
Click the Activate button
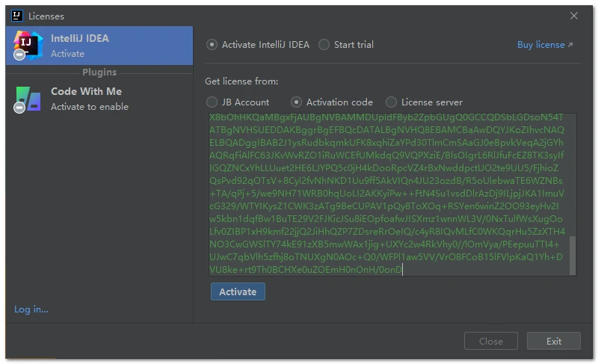(x=238, y=291)
